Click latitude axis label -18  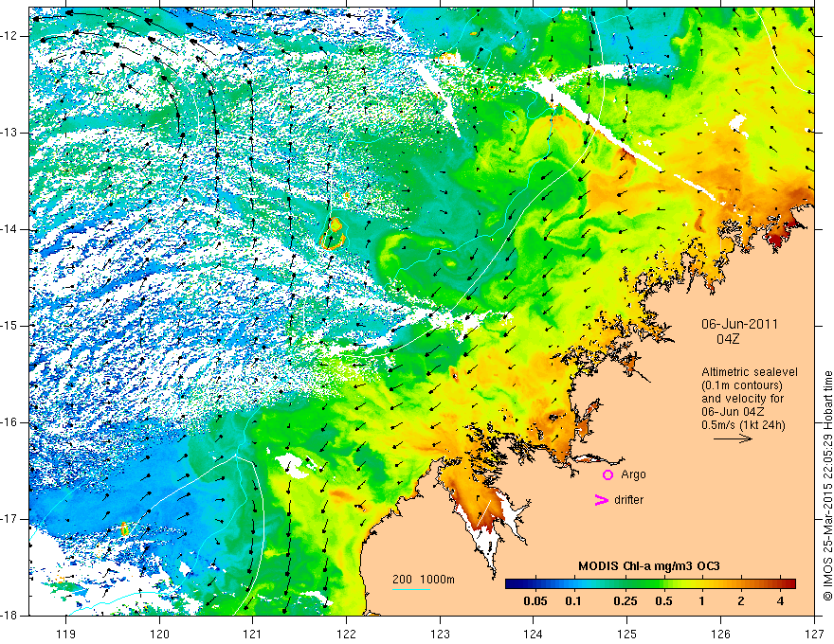click(x=10, y=616)
